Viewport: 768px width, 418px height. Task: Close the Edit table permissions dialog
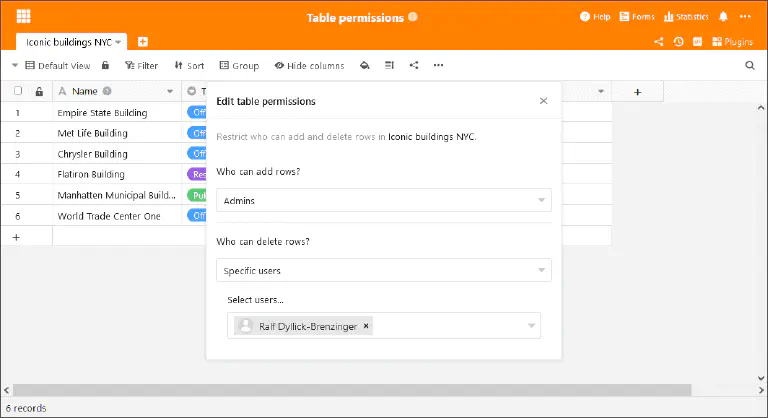(543, 101)
